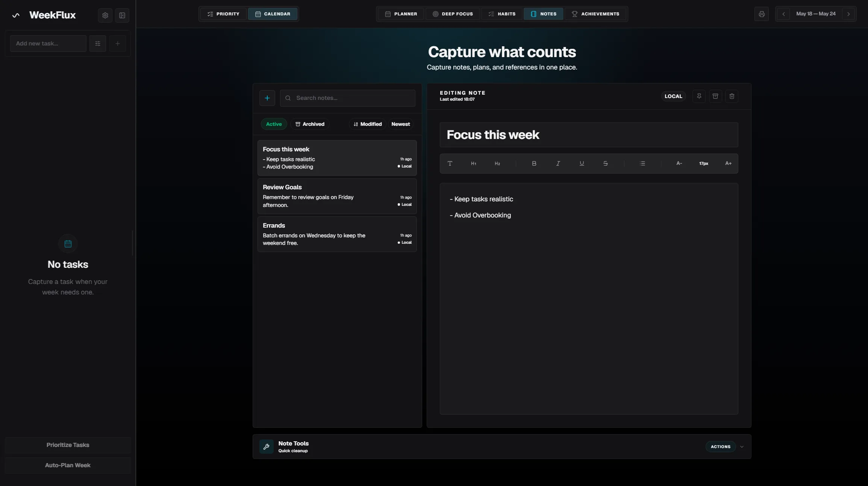The height and width of the screenshot is (486, 868).
Task: Open the Achievements tab
Action: point(595,14)
